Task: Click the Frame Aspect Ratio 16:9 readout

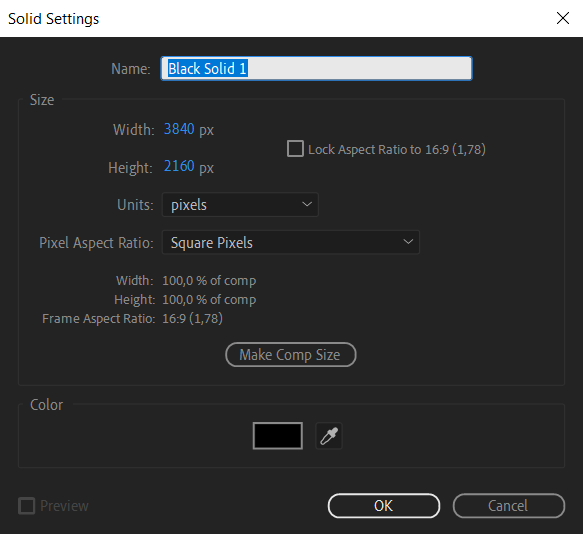Action: (x=192, y=319)
